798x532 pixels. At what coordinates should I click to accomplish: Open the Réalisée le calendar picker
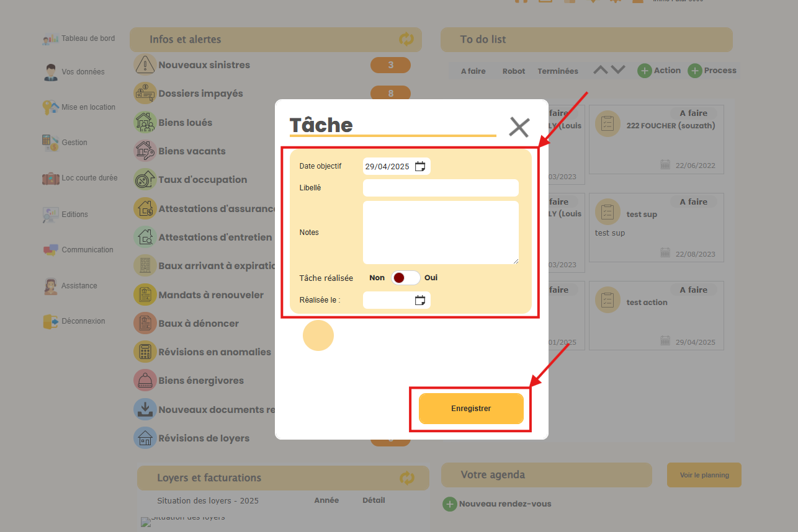[420, 300]
